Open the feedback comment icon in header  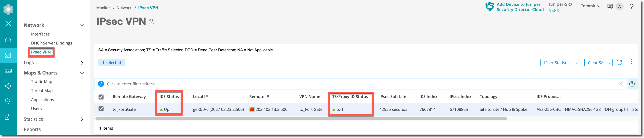tap(610, 7)
